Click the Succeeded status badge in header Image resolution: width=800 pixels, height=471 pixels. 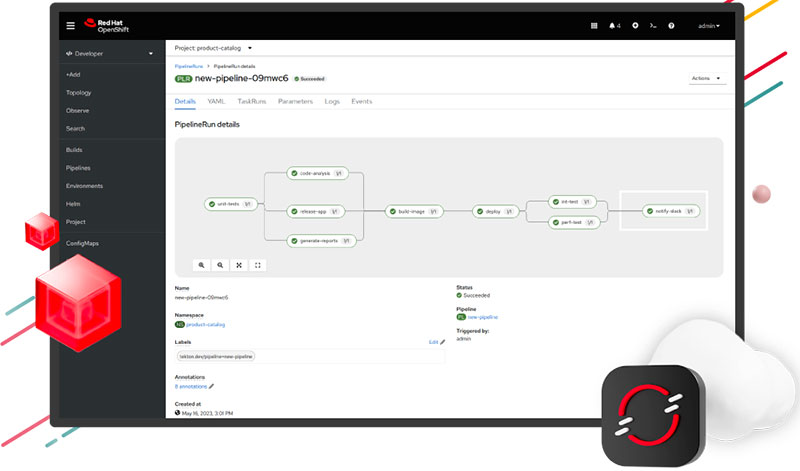pyautogui.click(x=310, y=79)
